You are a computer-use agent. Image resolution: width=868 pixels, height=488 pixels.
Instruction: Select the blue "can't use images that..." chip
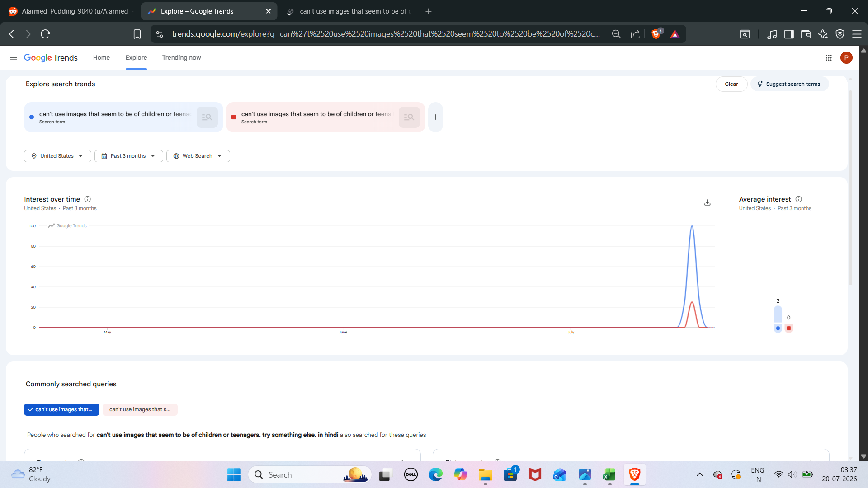[x=61, y=409]
